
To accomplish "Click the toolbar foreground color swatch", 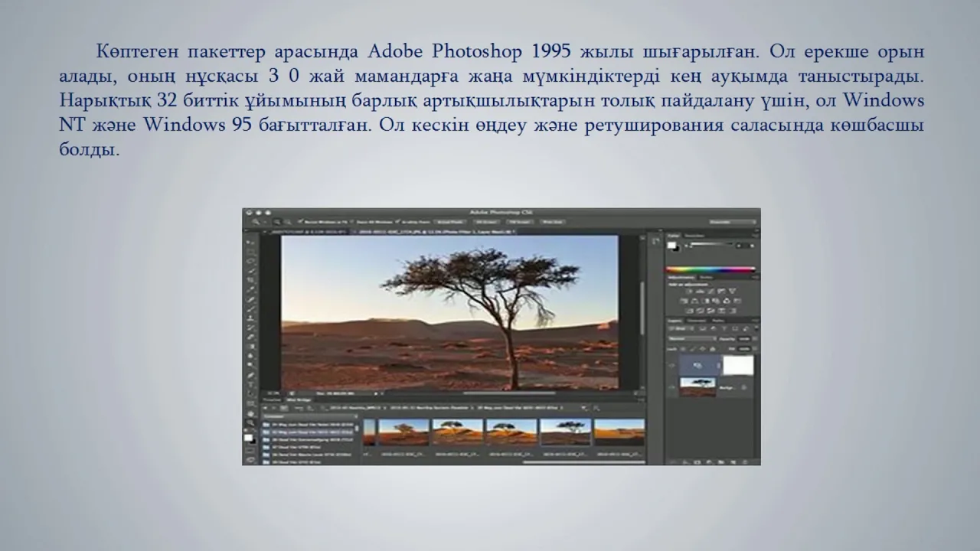I will click(248, 438).
